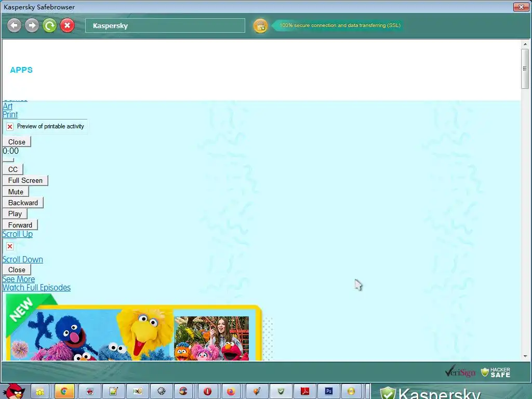Skip back with the Backward button
532x399 pixels.
[x=23, y=203]
